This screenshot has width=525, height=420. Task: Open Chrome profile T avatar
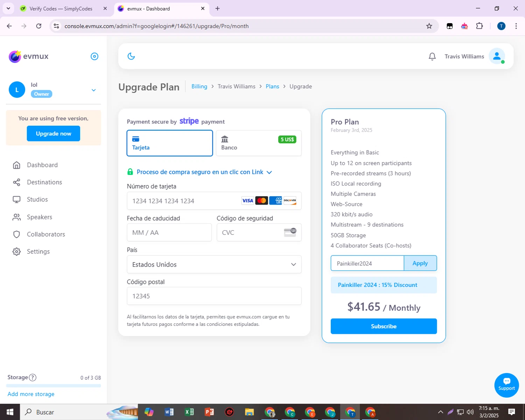coord(501,26)
